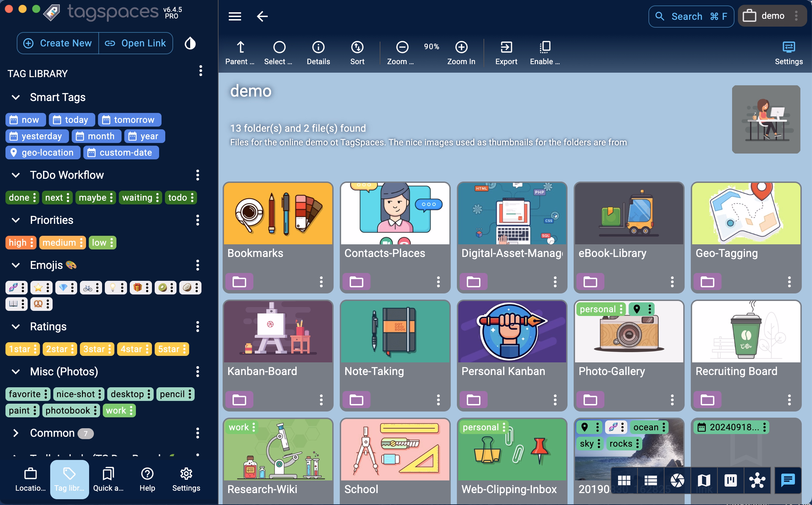
Task: Open the demo location switcher dropdown
Action: point(773,16)
